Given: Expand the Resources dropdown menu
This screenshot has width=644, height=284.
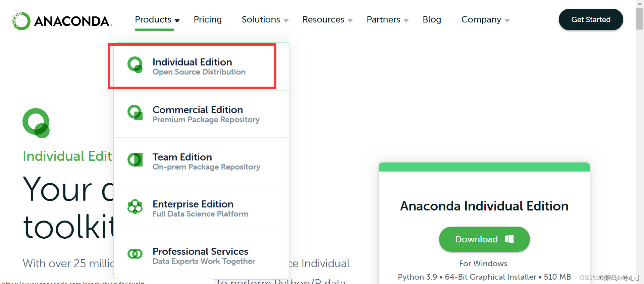Looking at the screenshot, I should 327,20.
